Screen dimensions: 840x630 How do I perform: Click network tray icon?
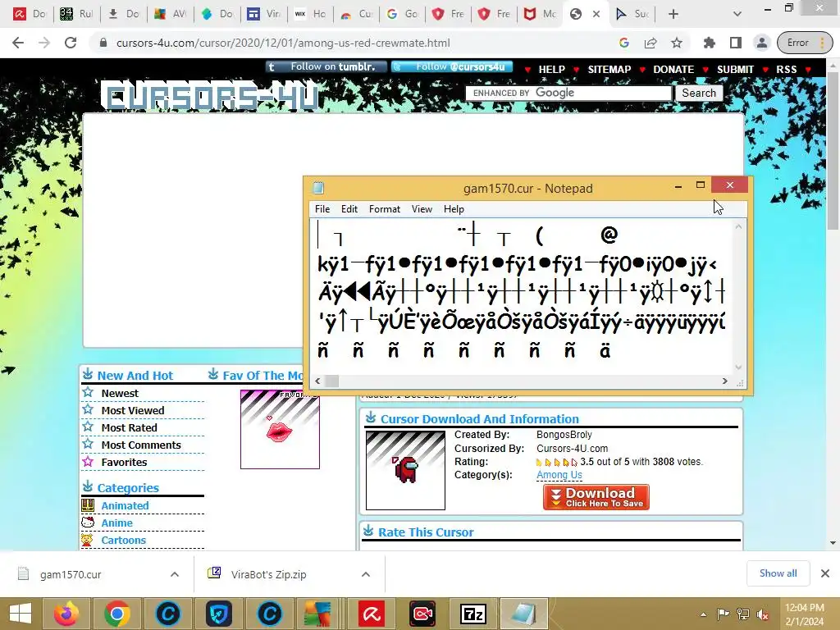[743, 614]
